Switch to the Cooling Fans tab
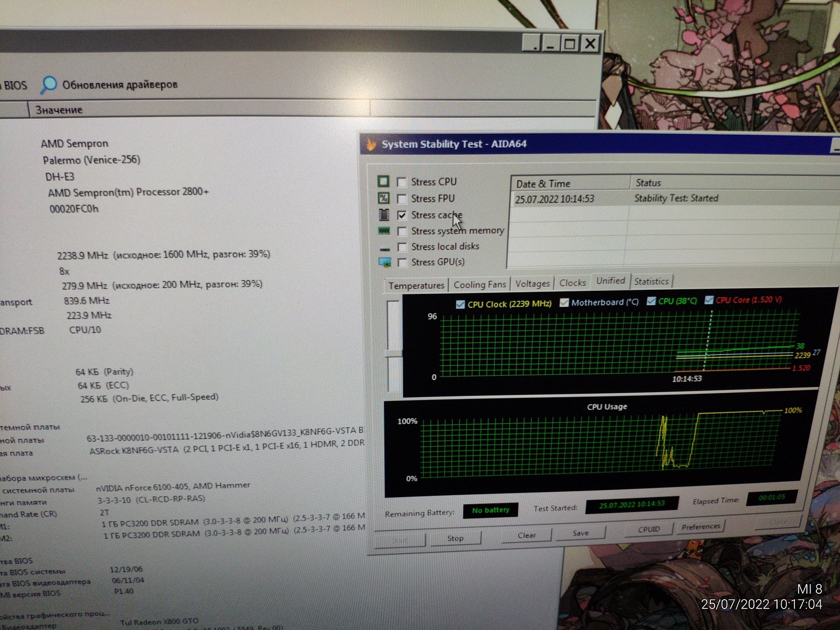Screen dimensions: 840x630 tap(480, 285)
